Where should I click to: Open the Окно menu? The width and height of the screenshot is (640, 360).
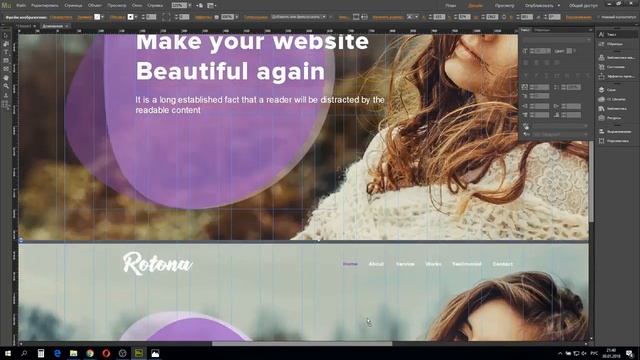(137, 6)
